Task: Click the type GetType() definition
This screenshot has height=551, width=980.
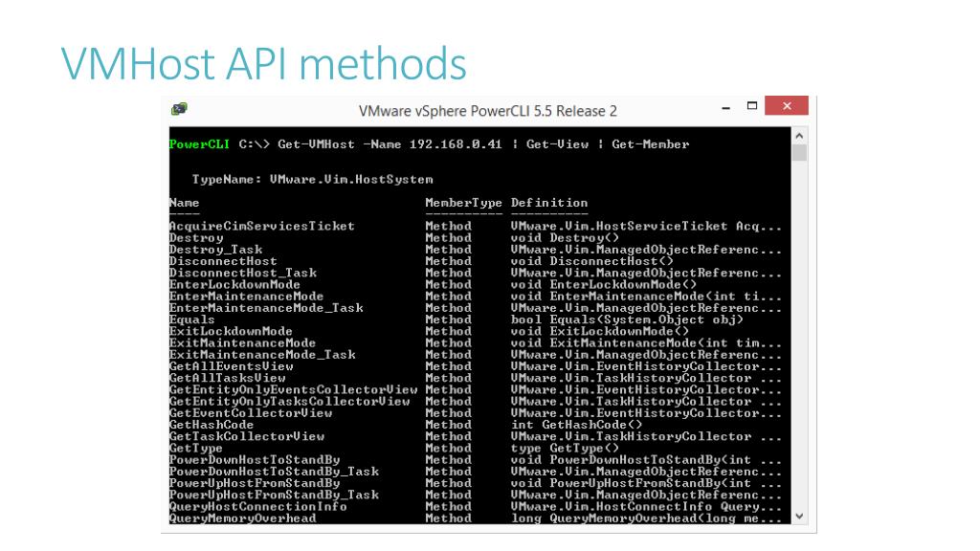Action: point(565,449)
